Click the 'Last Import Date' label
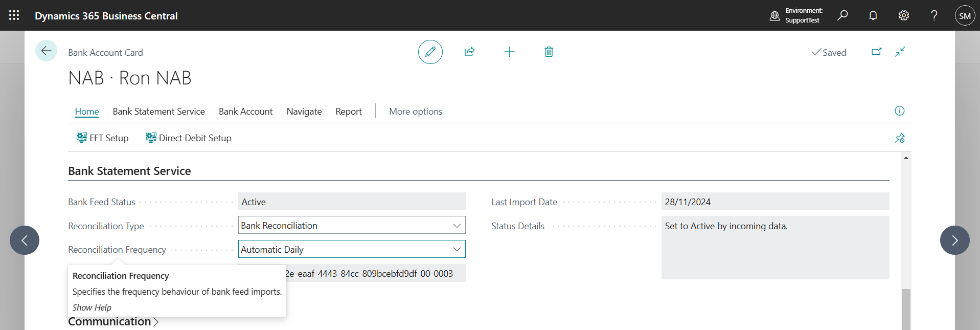Screen dimensions: 980x330 pos(524,202)
